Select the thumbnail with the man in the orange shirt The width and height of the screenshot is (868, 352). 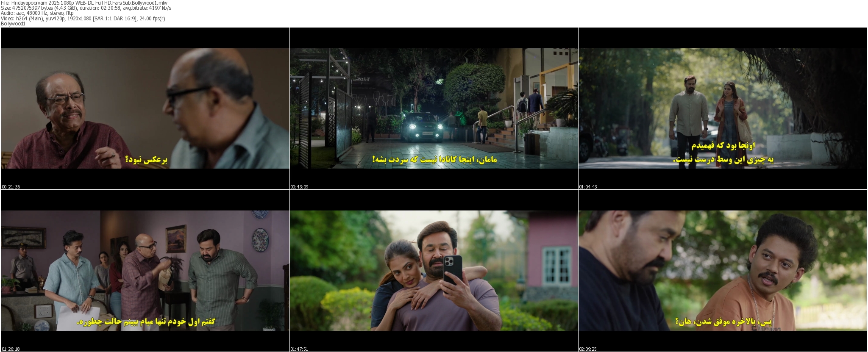pyautogui.click(x=722, y=271)
